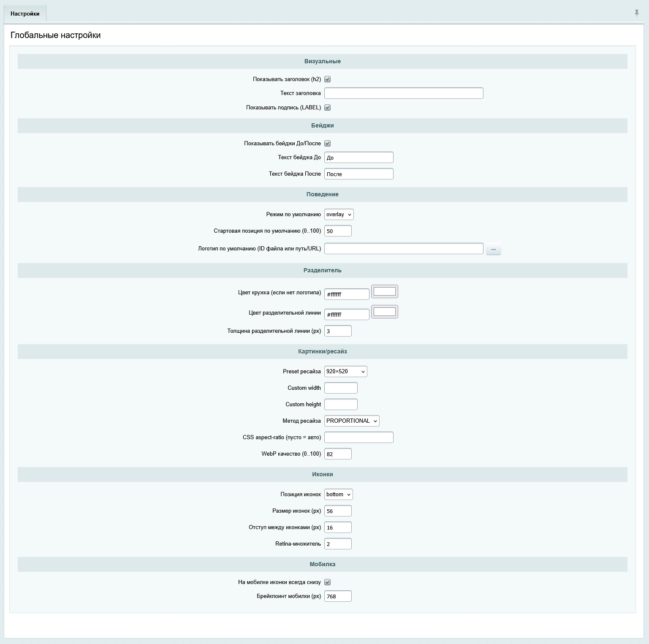The image size is (649, 644).
Task: Expand the Preset ресайза dropdown
Action: point(345,372)
